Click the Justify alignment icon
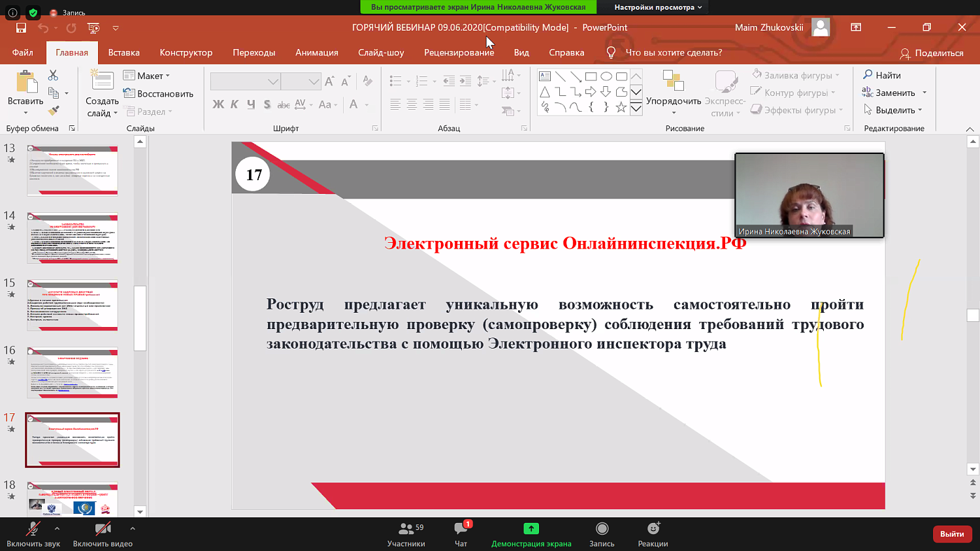The image size is (980, 551). (444, 104)
